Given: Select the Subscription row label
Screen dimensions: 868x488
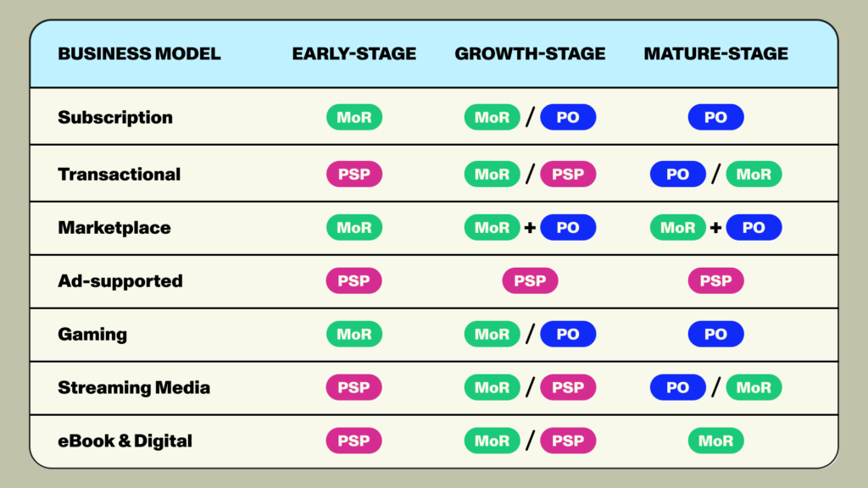Looking at the screenshot, I should click(x=115, y=117).
